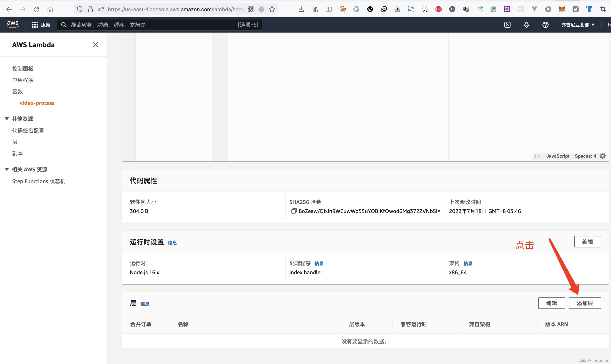The width and height of the screenshot is (611, 364).
Task: Open the curly braces JSON extension icon
Action: 425,9
